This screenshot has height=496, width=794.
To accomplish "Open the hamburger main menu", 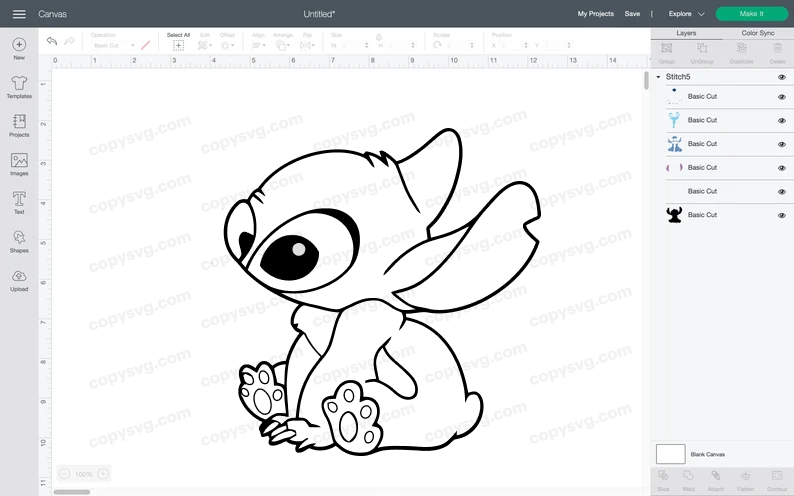I will click(19, 14).
